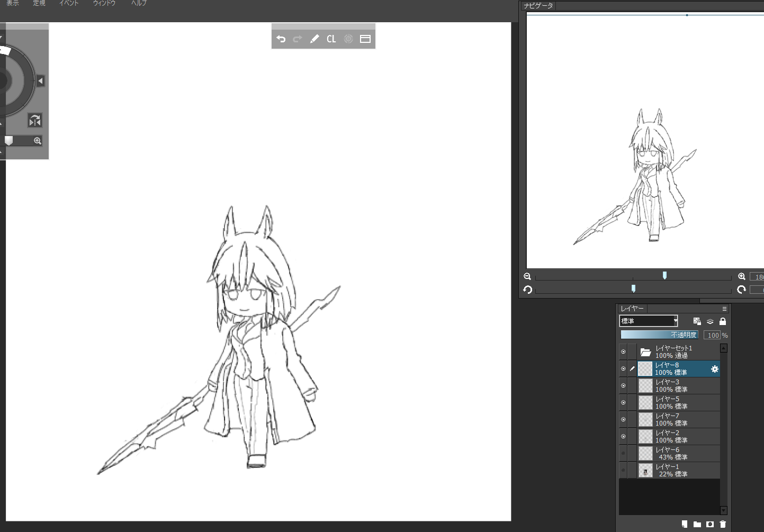
Task: Rotate canvas clockwise in the navigator
Action: click(x=741, y=290)
